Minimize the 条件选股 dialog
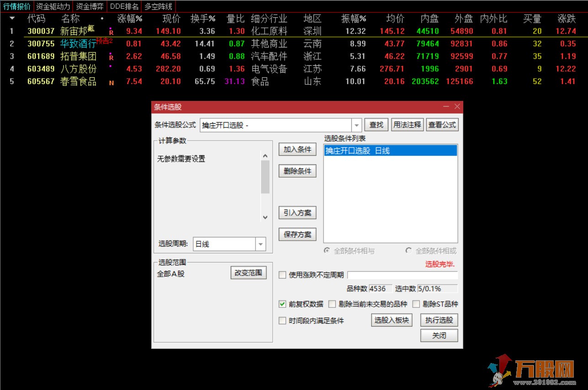The width and height of the screenshot is (588, 390). click(x=446, y=106)
